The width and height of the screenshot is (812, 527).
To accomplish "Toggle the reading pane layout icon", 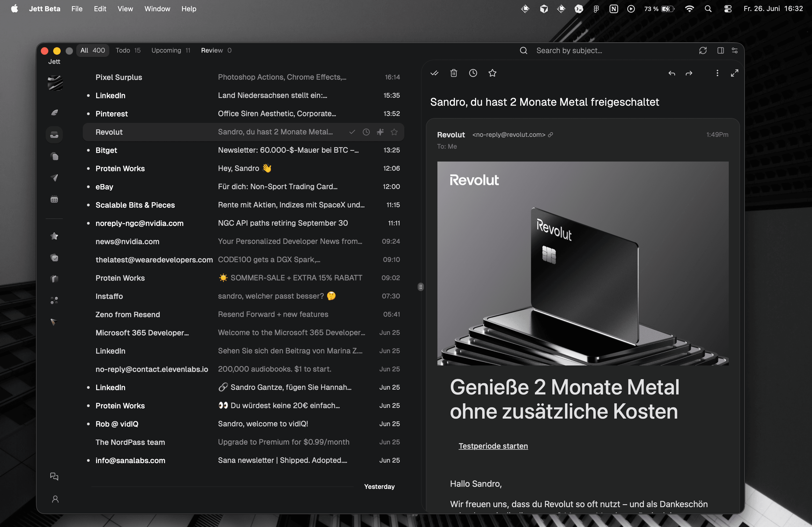I will pos(720,50).
